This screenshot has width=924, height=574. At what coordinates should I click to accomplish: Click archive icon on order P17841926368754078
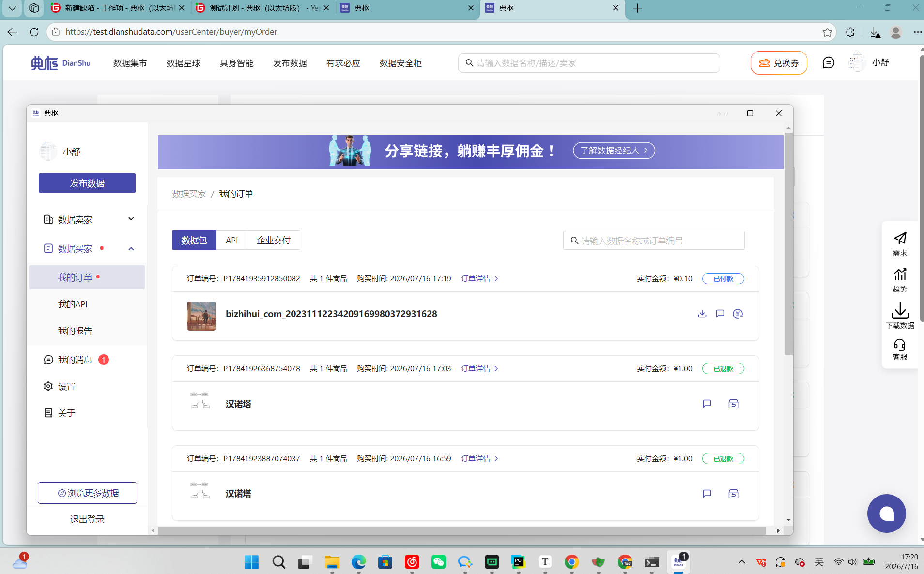[733, 404]
